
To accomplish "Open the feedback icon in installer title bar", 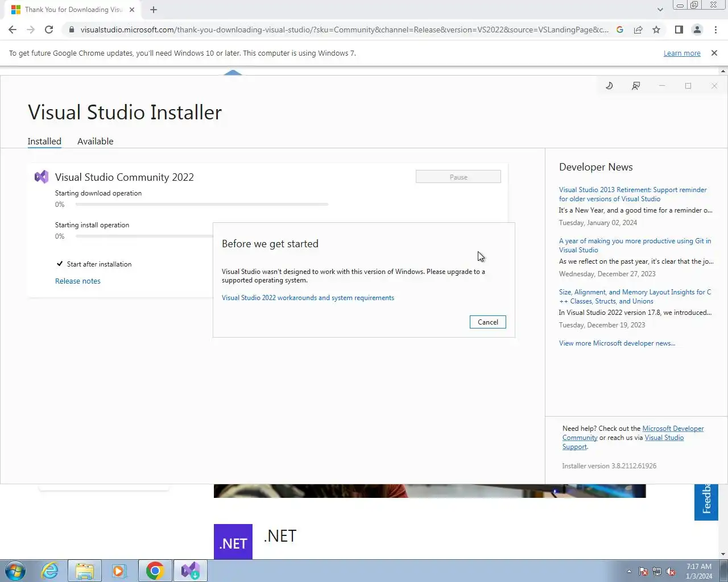I will [636, 86].
